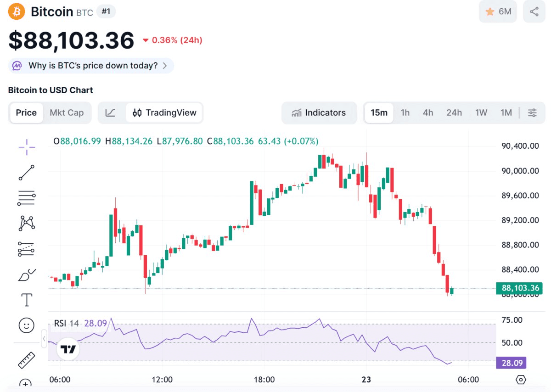The image size is (551, 392).
Task: Switch chart to Price view
Action: pos(26,112)
